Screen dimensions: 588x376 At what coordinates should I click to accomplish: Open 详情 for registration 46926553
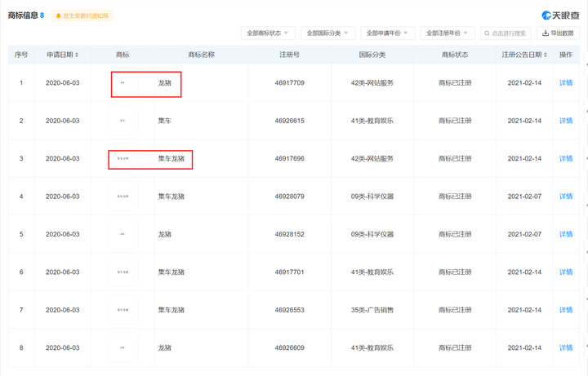566,310
